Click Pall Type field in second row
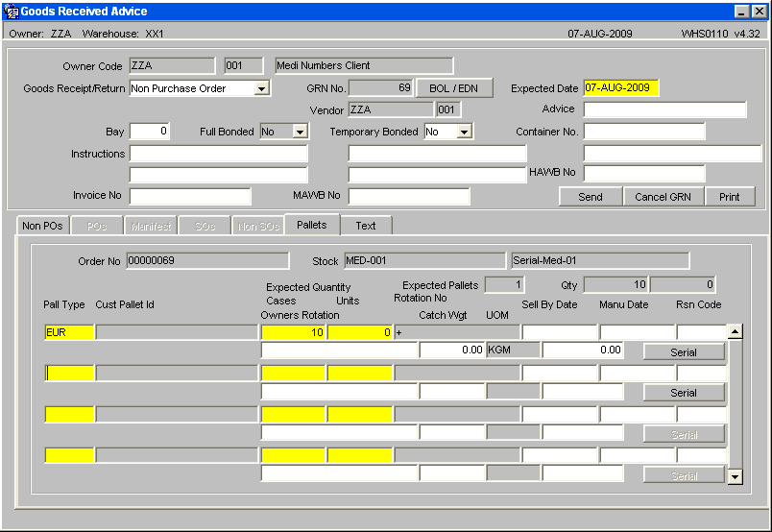The height and width of the screenshot is (532, 772). 69,373
